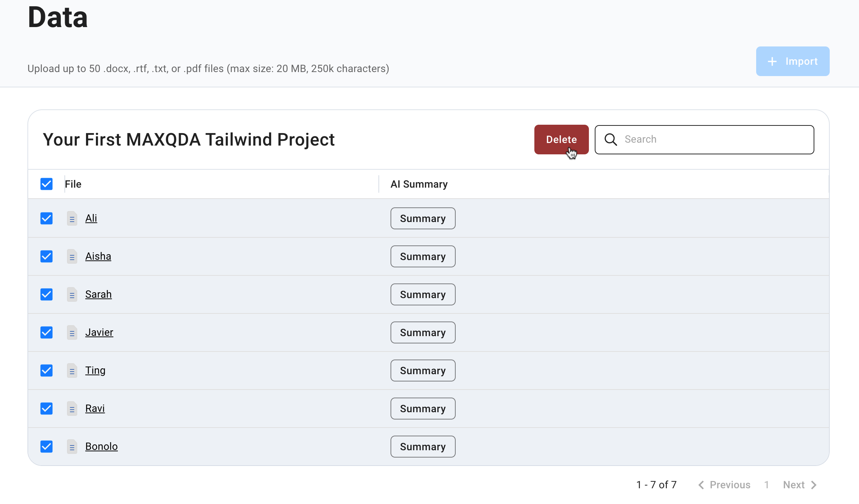
Task: Uncheck the checkbox for Bonolo
Action: click(46, 447)
